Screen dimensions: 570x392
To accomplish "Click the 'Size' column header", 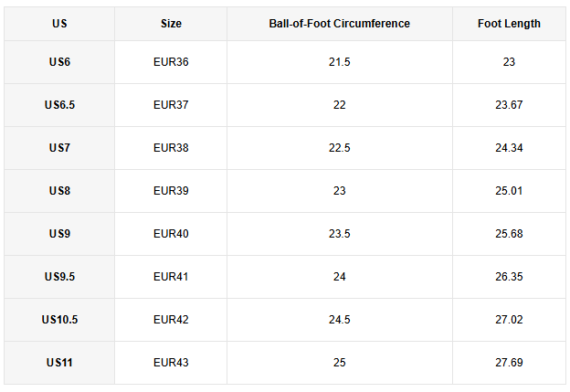I will (171, 24).
